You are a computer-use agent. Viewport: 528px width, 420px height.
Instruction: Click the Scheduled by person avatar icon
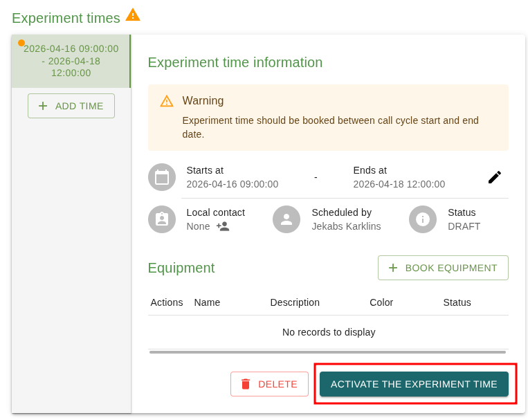(x=286, y=219)
